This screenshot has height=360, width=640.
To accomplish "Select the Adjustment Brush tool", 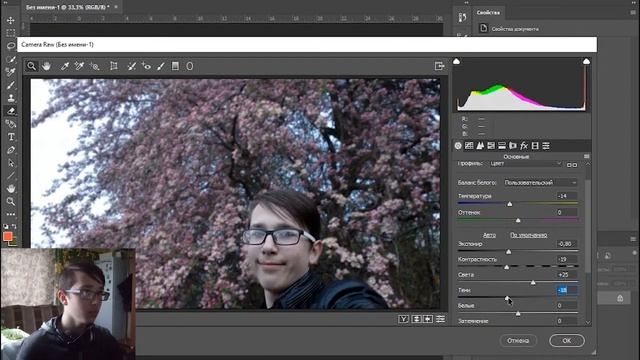I will pyautogui.click(x=161, y=66).
